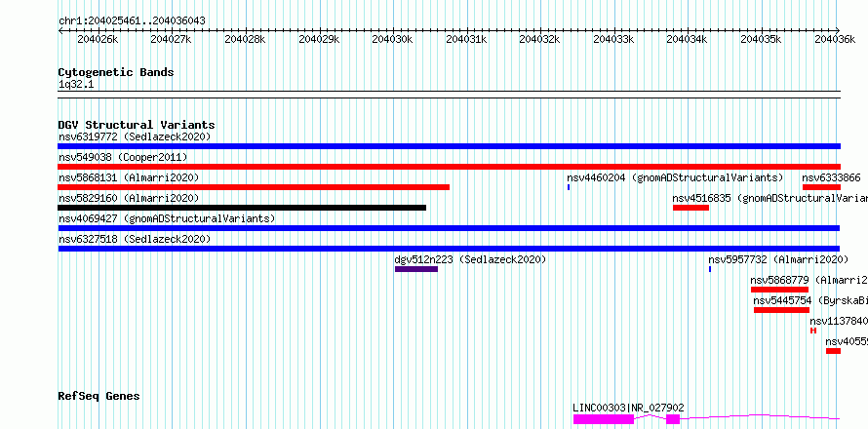Click the right arrowhead of the ruler
This screenshot has width=868, height=429.
[838, 30]
